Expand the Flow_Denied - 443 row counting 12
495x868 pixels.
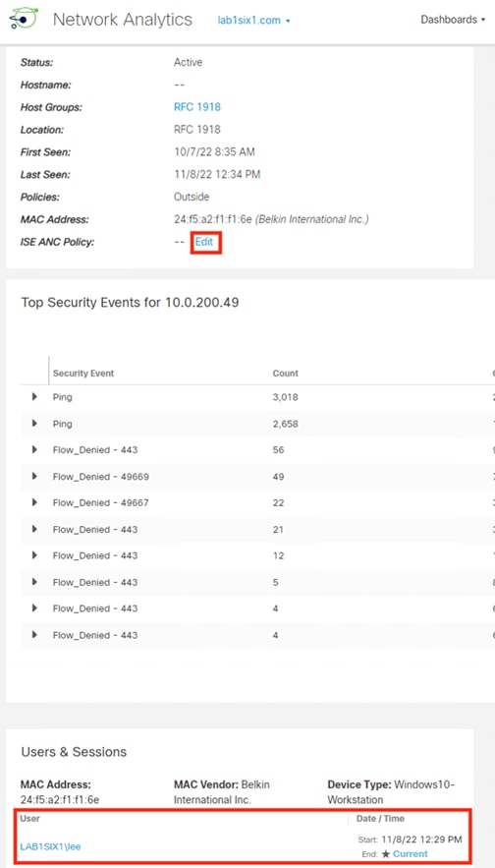pyautogui.click(x=34, y=555)
